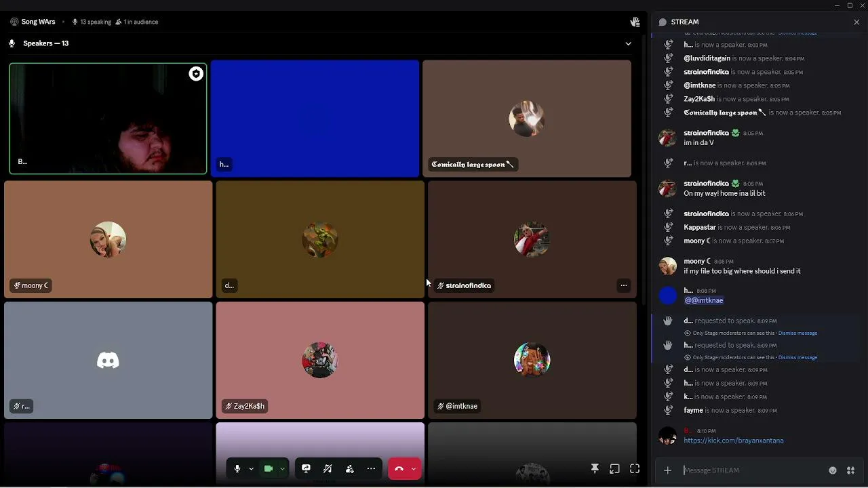Click the Speakers — 13 header label

click(45, 43)
